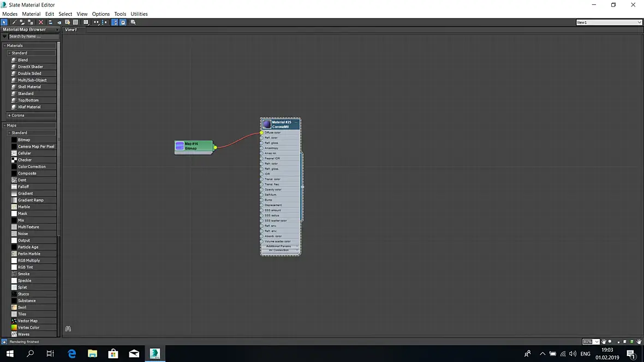Expand the Corona materials group
The width and height of the screenshot is (644, 362).
[9, 116]
